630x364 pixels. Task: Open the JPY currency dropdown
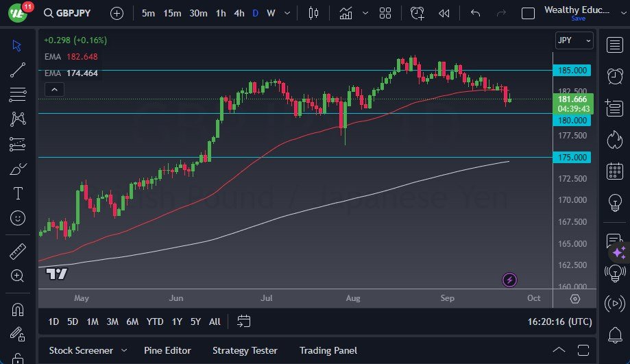(574, 40)
